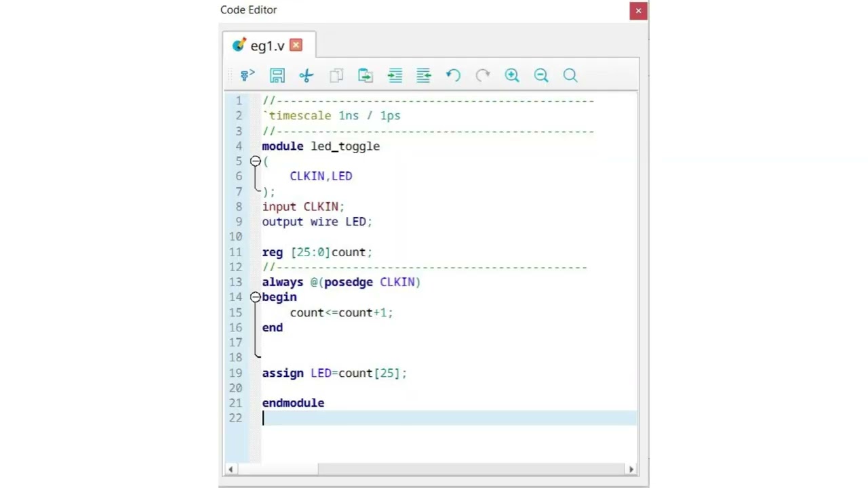Click the greyed-out Copy icon

pyautogui.click(x=336, y=75)
